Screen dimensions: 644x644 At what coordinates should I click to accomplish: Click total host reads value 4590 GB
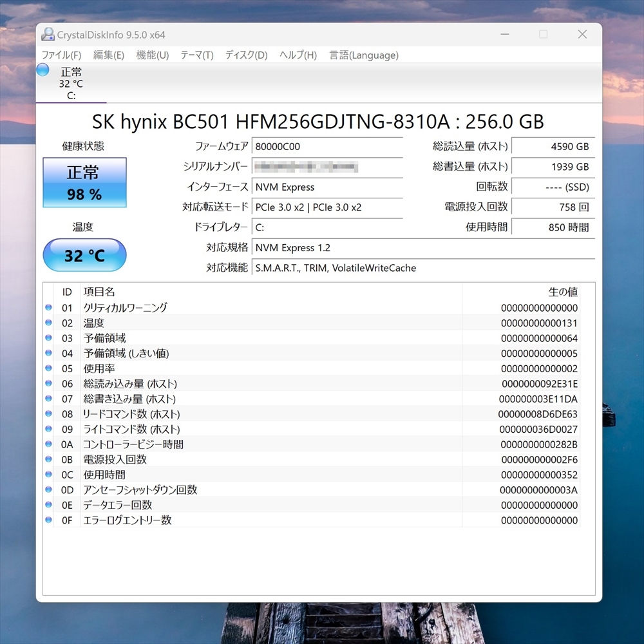553,147
